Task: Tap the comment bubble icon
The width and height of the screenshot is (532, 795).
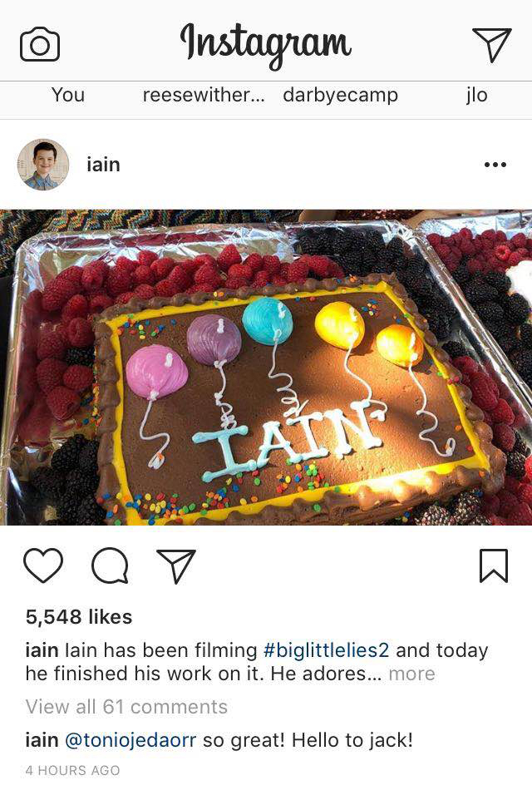Action: tap(110, 565)
